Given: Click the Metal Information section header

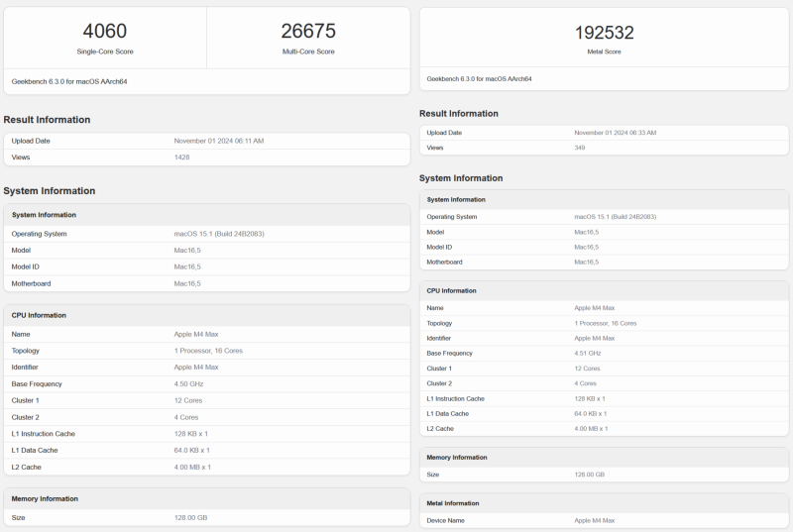Looking at the screenshot, I should [452, 503].
